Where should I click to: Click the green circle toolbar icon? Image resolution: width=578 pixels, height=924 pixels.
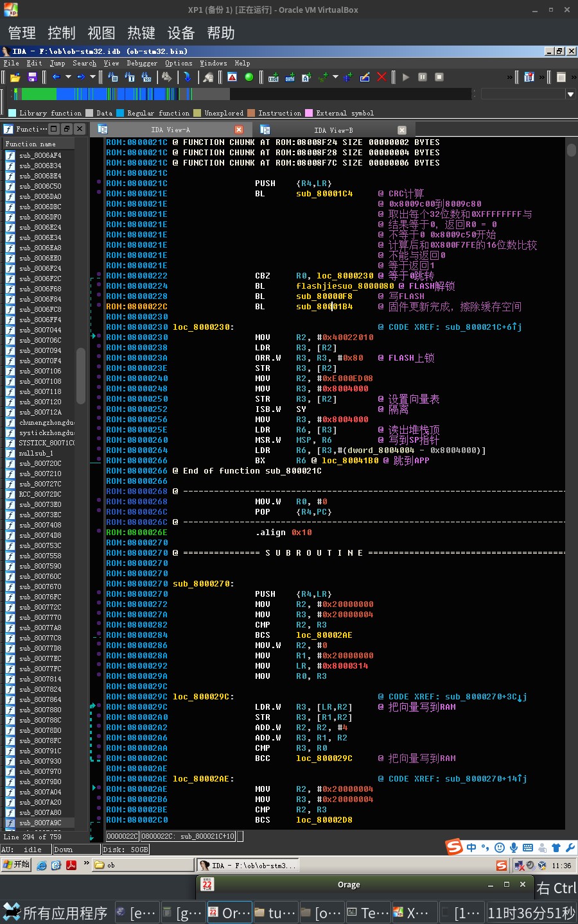(249, 78)
